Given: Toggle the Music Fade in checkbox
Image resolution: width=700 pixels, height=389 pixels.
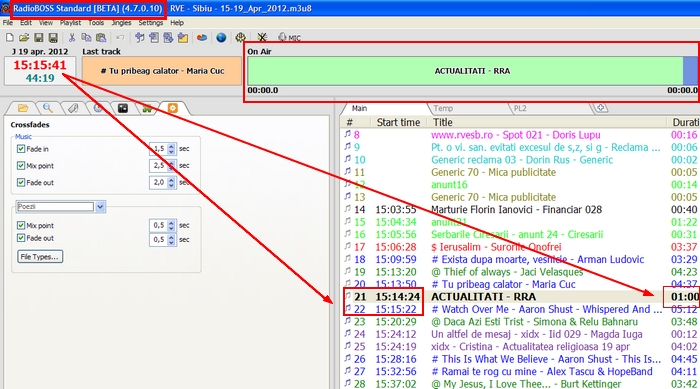Looking at the screenshot, I should click(21, 149).
